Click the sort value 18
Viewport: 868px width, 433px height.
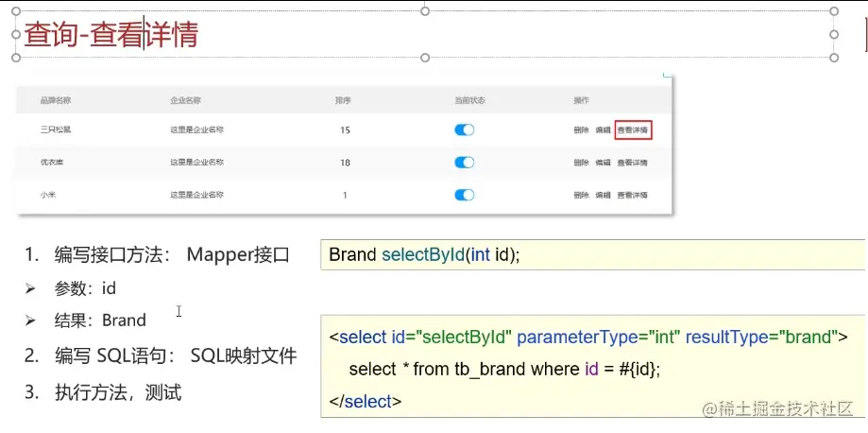tap(345, 163)
